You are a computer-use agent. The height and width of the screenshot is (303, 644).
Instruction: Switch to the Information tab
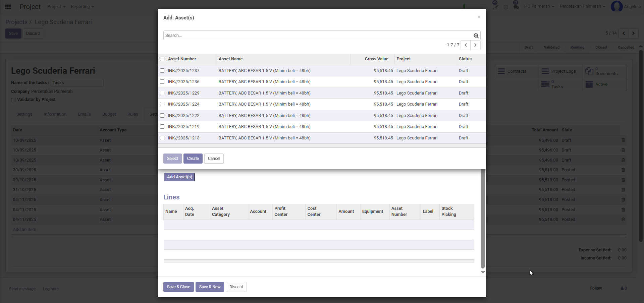click(55, 114)
